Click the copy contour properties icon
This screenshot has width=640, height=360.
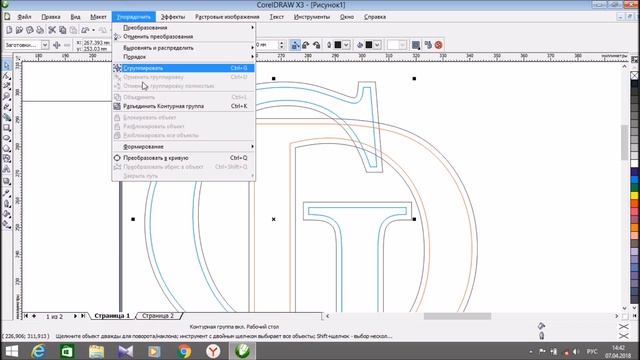pyautogui.click(x=428, y=45)
